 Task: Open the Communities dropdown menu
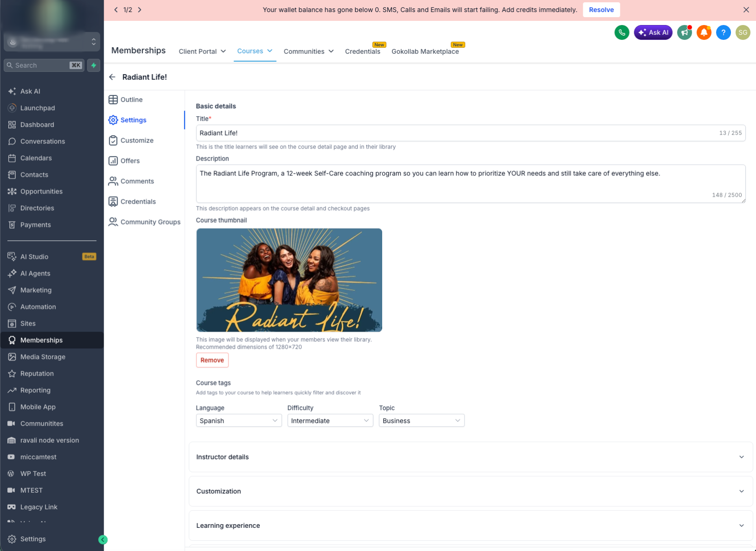point(309,51)
